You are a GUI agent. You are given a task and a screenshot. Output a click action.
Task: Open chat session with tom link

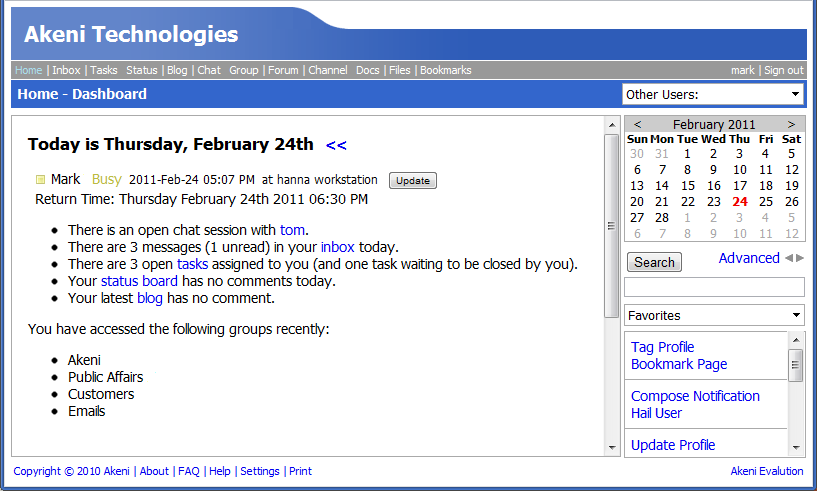tap(293, 230)
